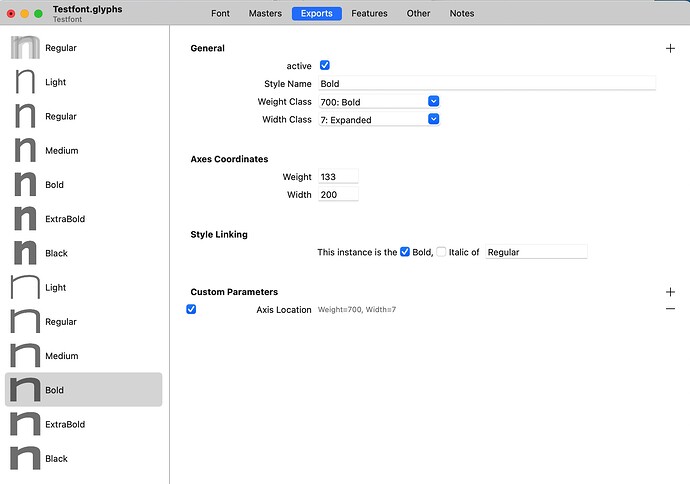Click the Weight axis coordinate field

[338, 176]
